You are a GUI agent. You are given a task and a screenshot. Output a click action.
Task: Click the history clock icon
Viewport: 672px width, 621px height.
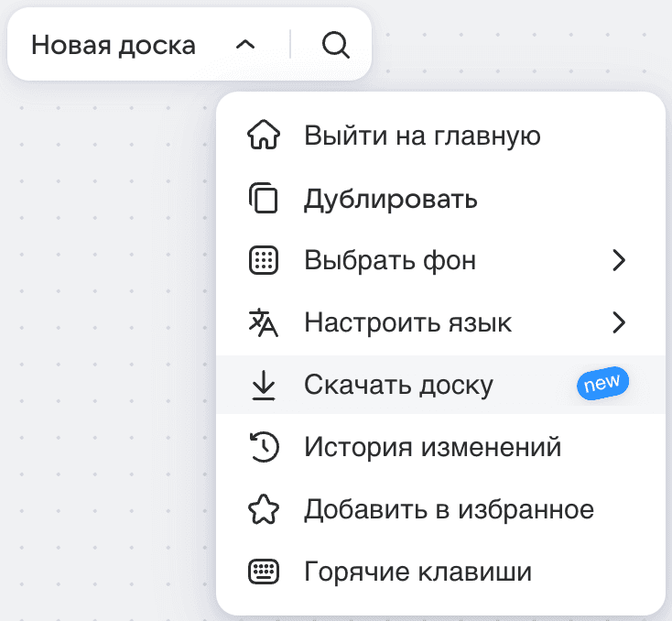coord(264,447)
